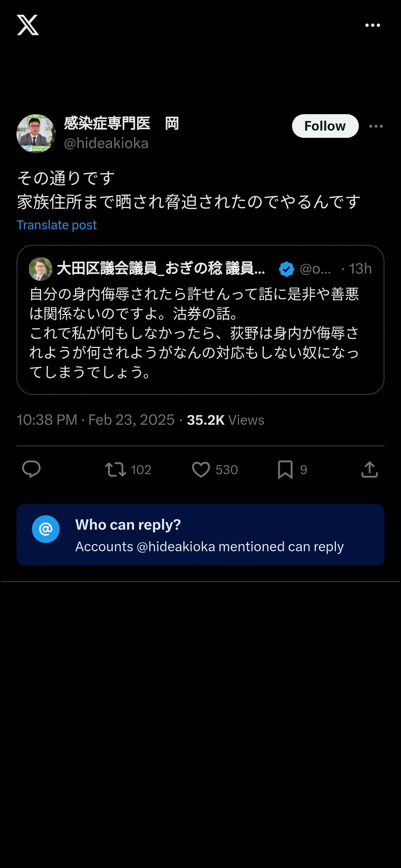Open the top-right three-dot menu
The height and width of the screenshot is (868, 401).
373,25
